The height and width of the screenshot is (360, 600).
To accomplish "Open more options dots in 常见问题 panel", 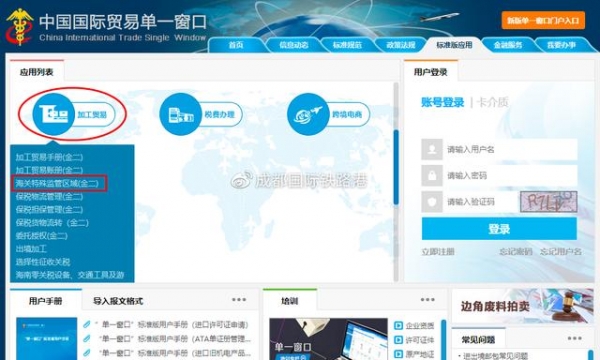I will tap(574, 338).
